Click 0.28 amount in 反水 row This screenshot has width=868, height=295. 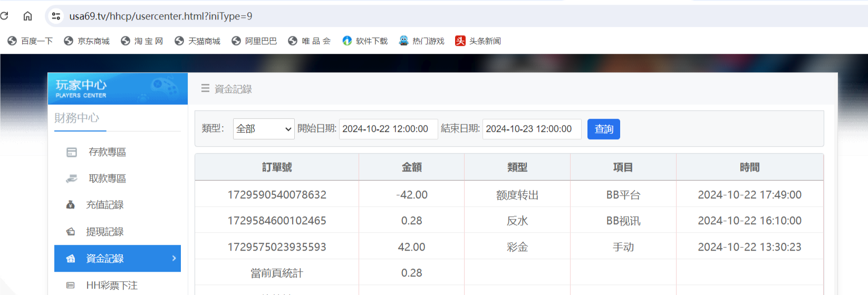coord(412,221)
